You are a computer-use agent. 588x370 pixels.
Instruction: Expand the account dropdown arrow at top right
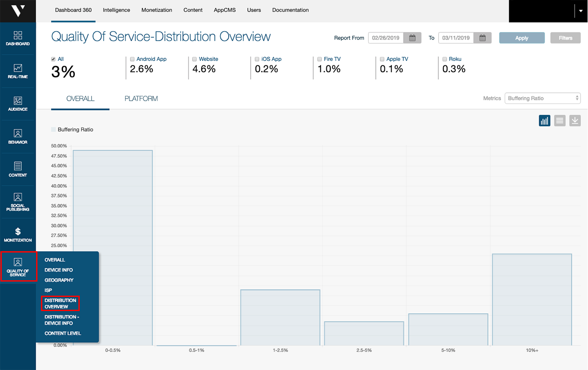pos(581,11)
